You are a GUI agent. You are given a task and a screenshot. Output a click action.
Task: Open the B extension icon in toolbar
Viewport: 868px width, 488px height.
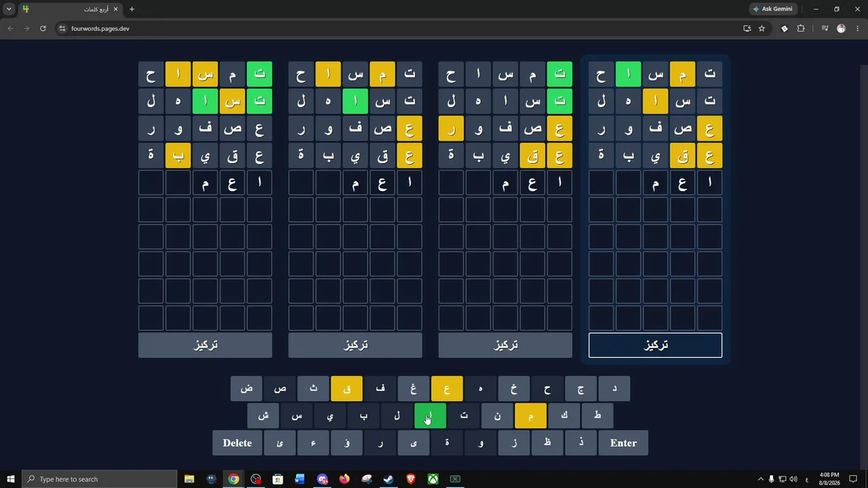click(785, 28)
